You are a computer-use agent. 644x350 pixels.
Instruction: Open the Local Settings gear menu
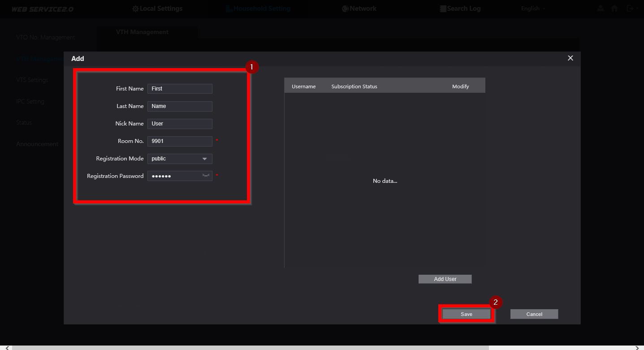tap(157, 9)
